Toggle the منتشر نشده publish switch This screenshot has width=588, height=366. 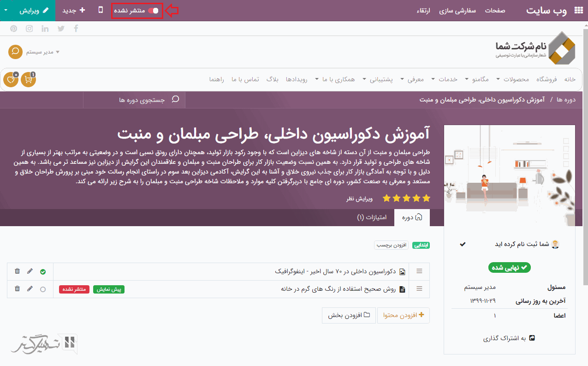(153, 10)
